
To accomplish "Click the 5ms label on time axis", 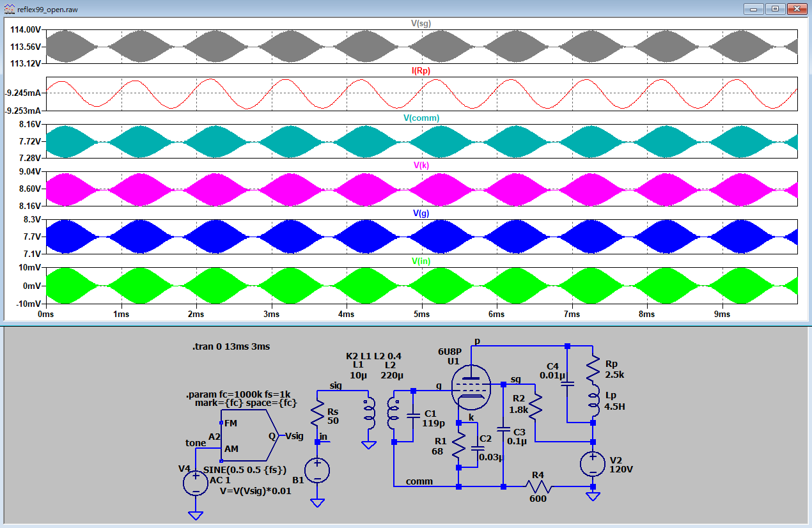I will 421,314.
